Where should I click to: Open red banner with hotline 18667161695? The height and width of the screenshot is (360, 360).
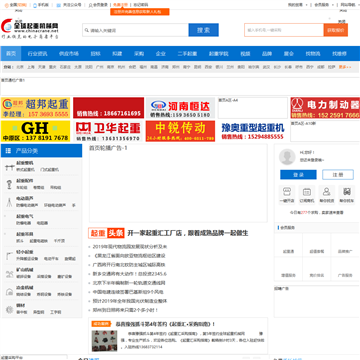coord(109,108)
